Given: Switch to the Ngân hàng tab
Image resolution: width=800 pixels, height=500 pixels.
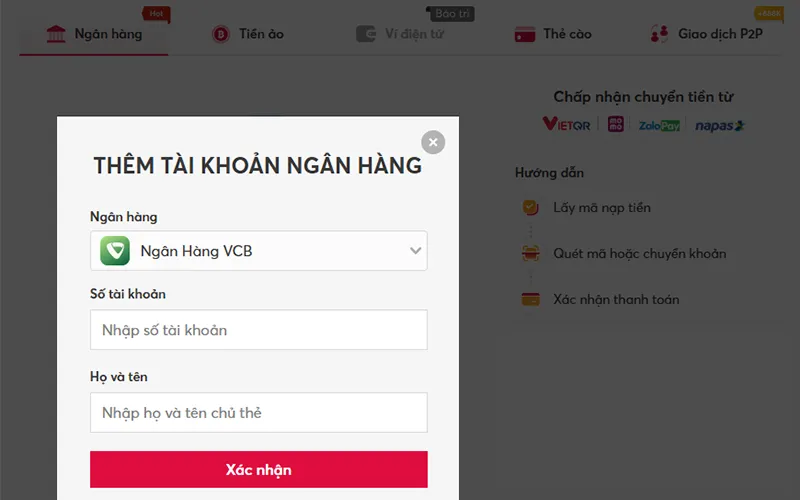Looking at the screenshot, I should (x=94, y=34).
